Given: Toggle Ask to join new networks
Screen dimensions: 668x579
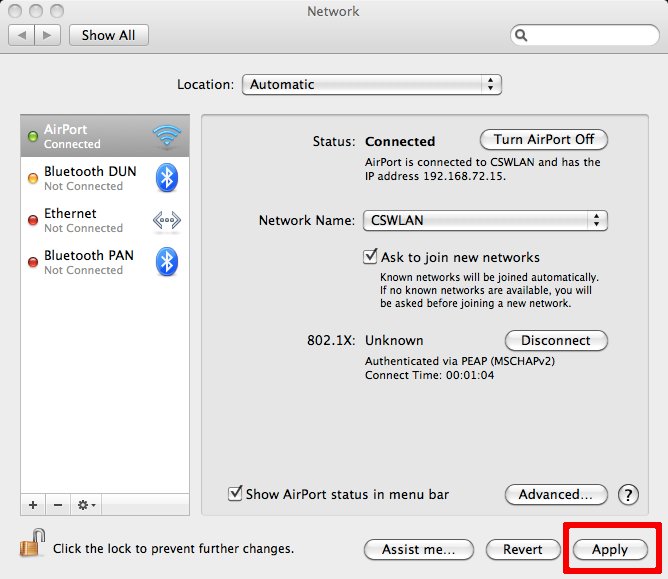Looking at the screenshot, I should pyautogui.click(x=370, y=257).
